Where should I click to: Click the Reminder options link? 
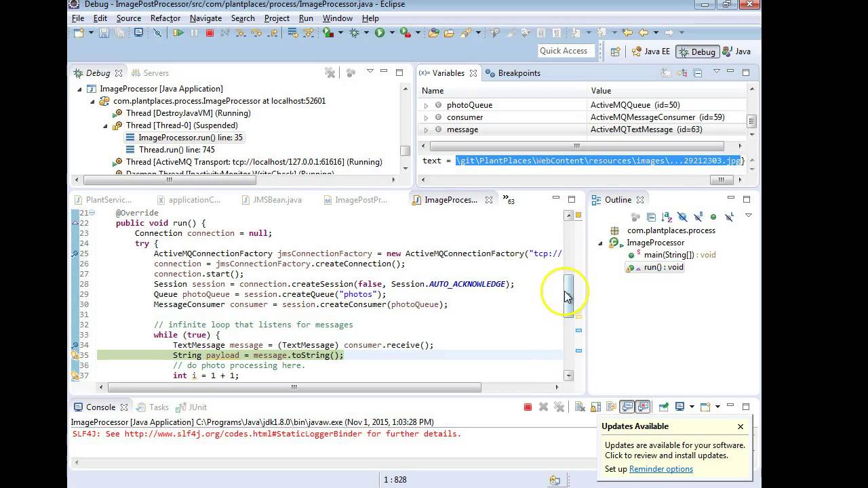(x=661, y=469)
